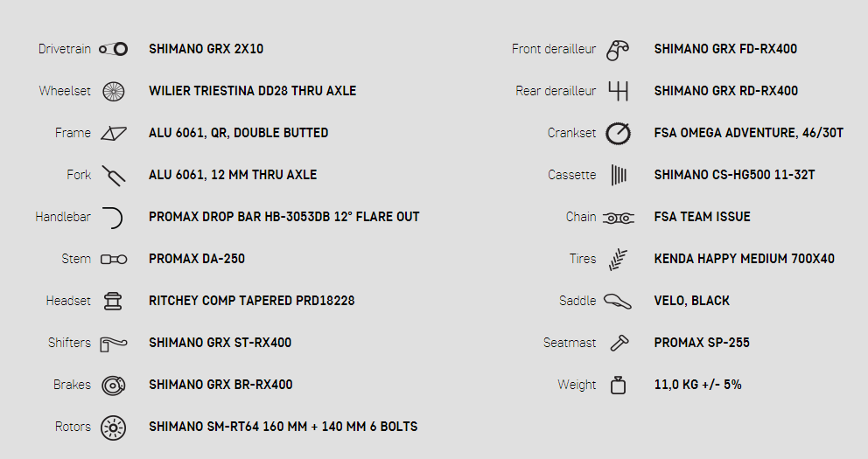Click the brakes disc icon
The image size is (868, 459).
click(114, 385)
